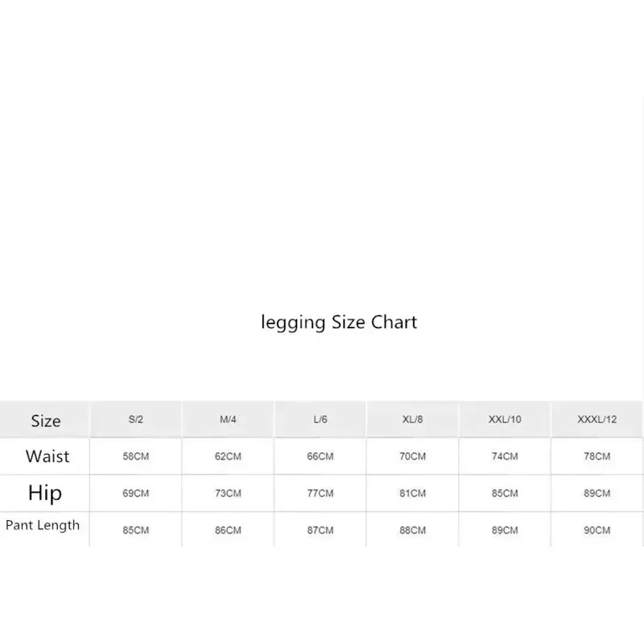Select the Hip row label
Screen dimensions: 644x644
pos(45,493)
